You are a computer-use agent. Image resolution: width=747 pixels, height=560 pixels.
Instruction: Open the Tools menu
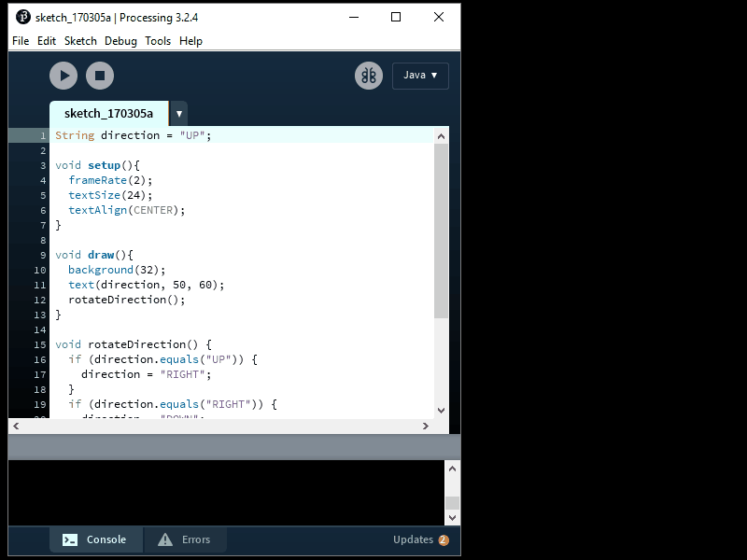158,41
